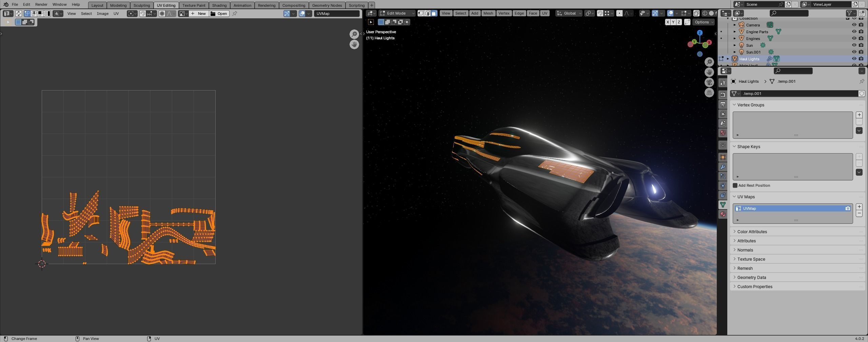Select UV island selection mode
The width and height of the screenshot is (868, 342).
[47, 14]
